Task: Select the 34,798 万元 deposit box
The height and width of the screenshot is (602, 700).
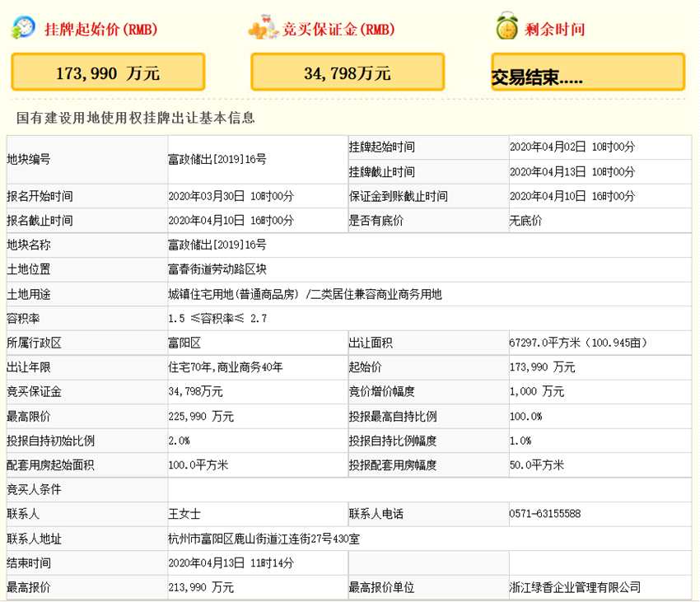Action: pos(348,72)
